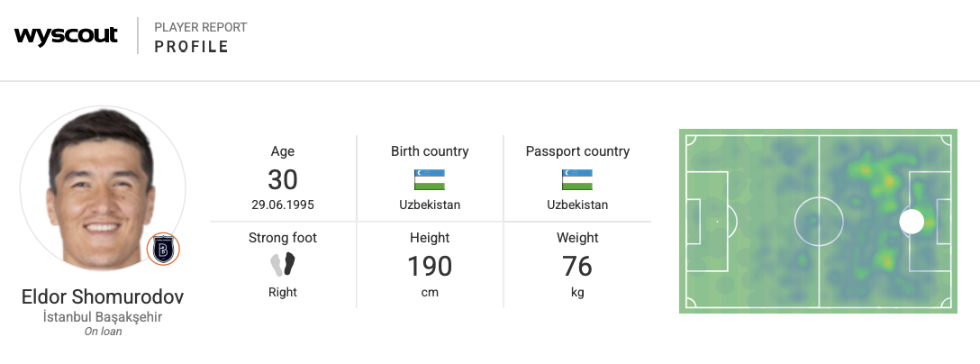Click the On loan status text
This screenshot has height=364, width=980.
[103, 332]
